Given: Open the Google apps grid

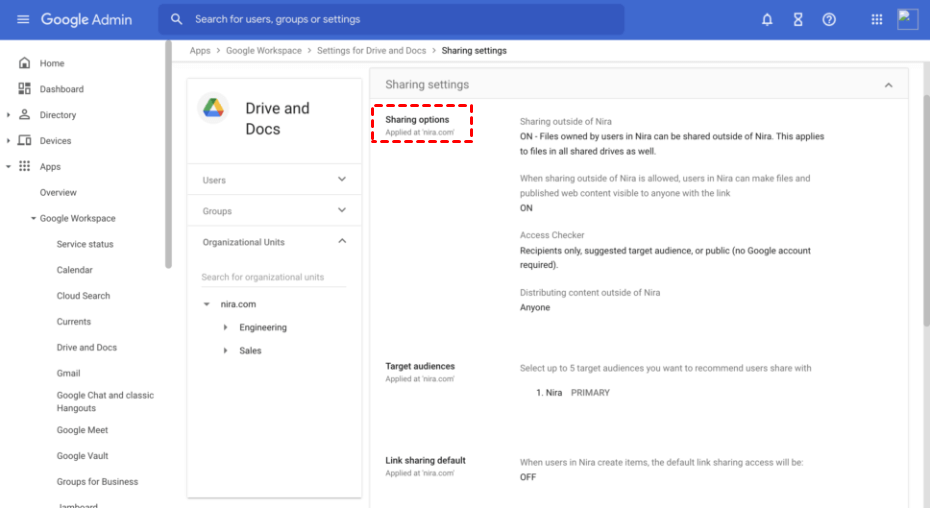Looking at the screenshot, I should [877, 20].
